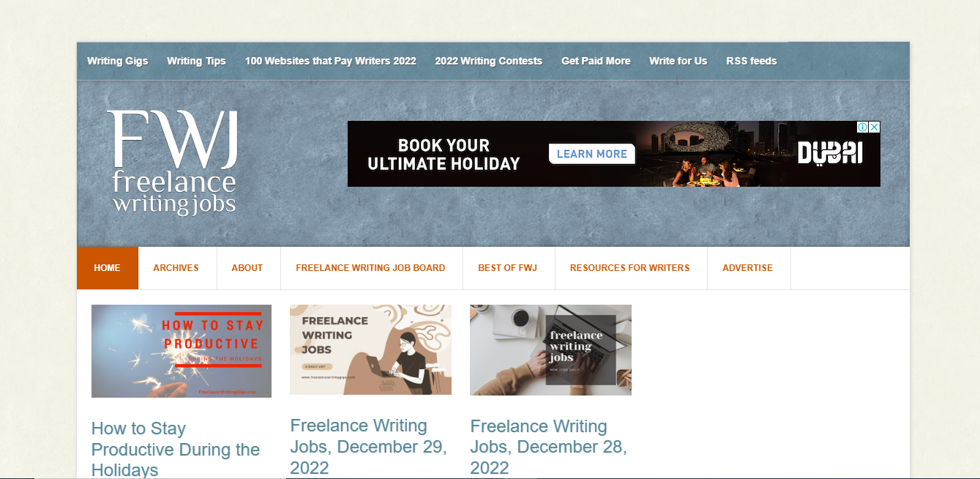
Task: Open the RSS feeds link
Action: [752, 61]
